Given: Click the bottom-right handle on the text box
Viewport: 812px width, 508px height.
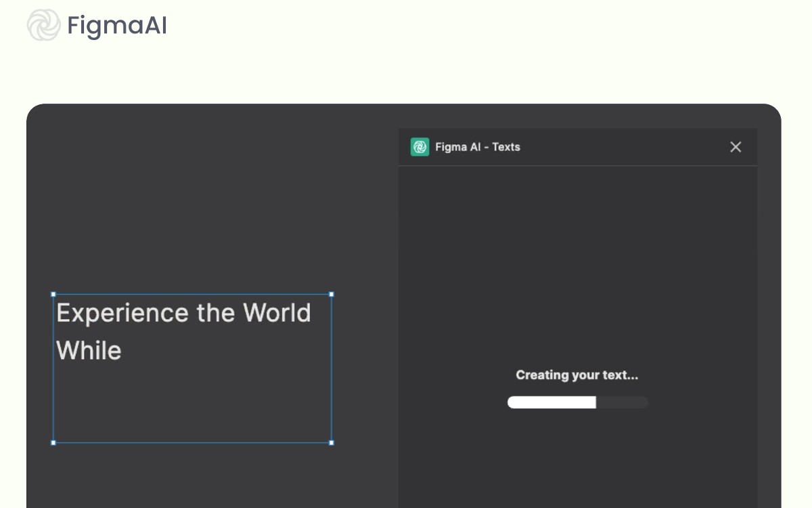Looking at the screenshot, I should point(331,444).
